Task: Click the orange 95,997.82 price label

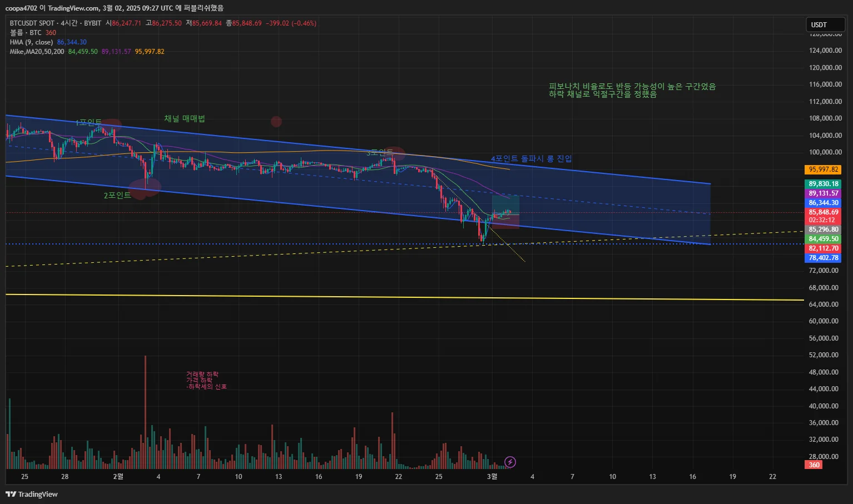Action: (823, 169)
